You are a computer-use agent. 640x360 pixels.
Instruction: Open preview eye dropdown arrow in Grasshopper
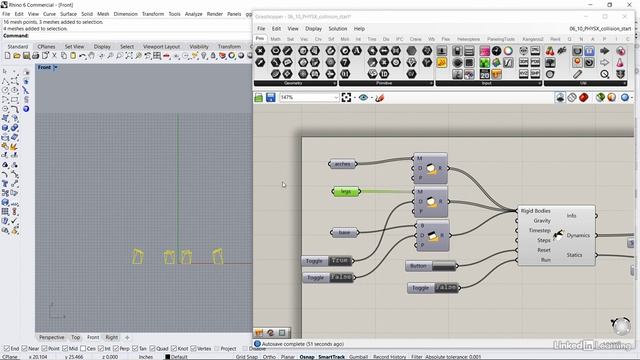pyautogui.click(x=371, y=98)
